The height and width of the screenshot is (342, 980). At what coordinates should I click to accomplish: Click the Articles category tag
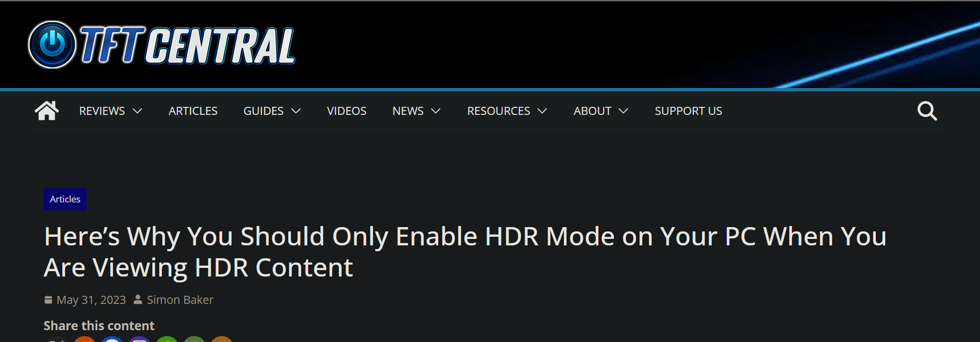tap(65, 199)
